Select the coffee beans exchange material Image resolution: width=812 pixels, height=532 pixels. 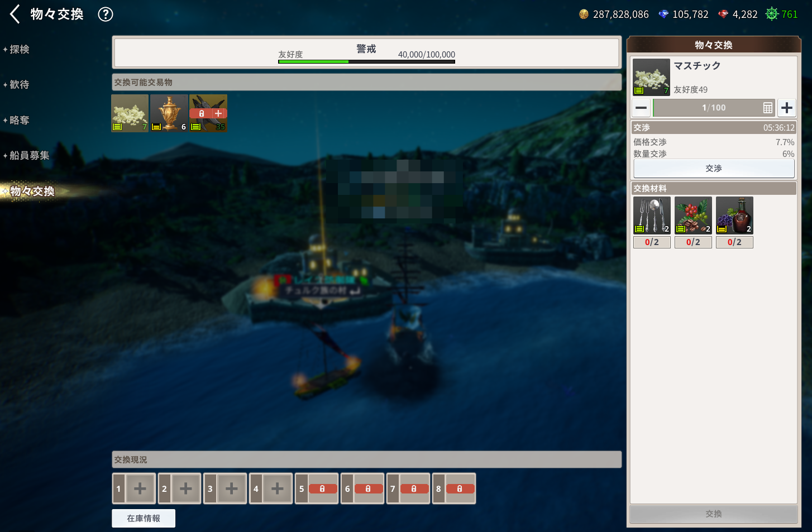point(693,215)
